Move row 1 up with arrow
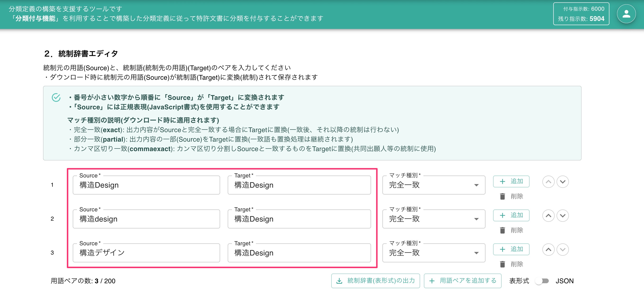644x297 pixels. 548,182
